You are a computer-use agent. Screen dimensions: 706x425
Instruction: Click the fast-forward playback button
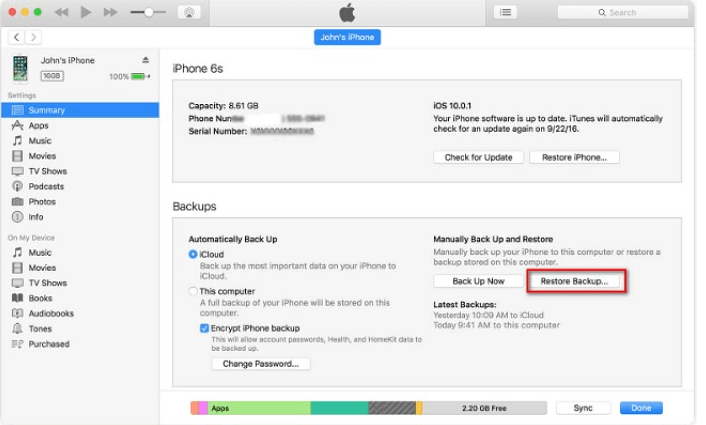[110, 12]
